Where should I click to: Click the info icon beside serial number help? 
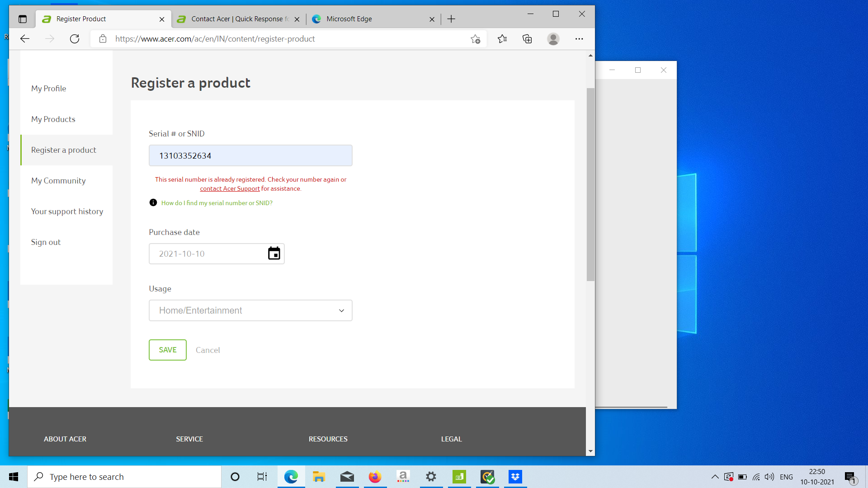pyautogui.click(x=153, y=202)
